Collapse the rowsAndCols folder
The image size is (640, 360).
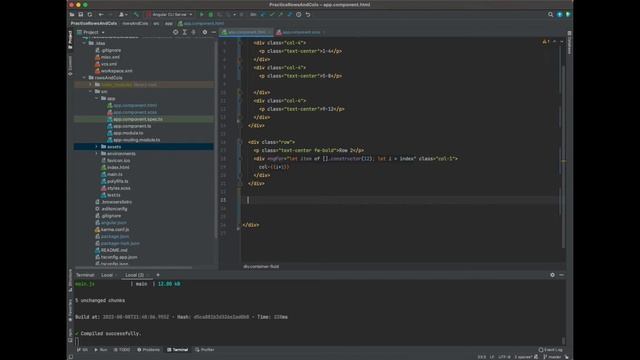(85, 78)
